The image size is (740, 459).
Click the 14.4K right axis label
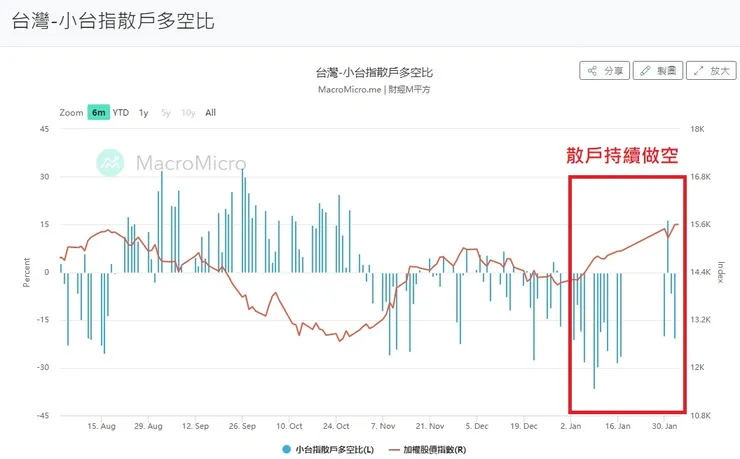[700, 272]
